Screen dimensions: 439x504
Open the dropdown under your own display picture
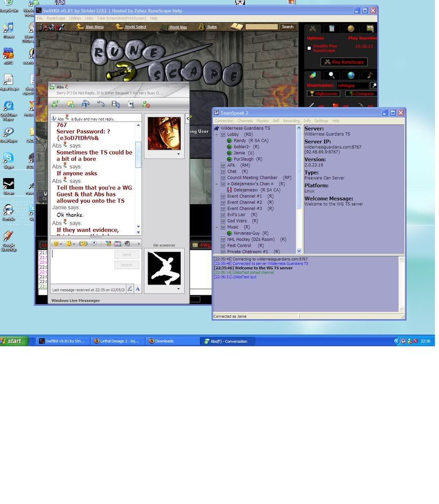click(178, 288)
